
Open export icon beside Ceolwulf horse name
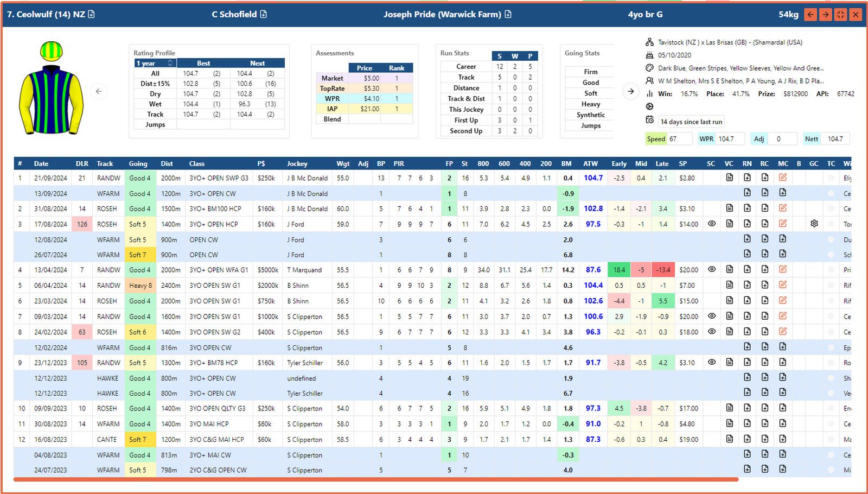91,14
